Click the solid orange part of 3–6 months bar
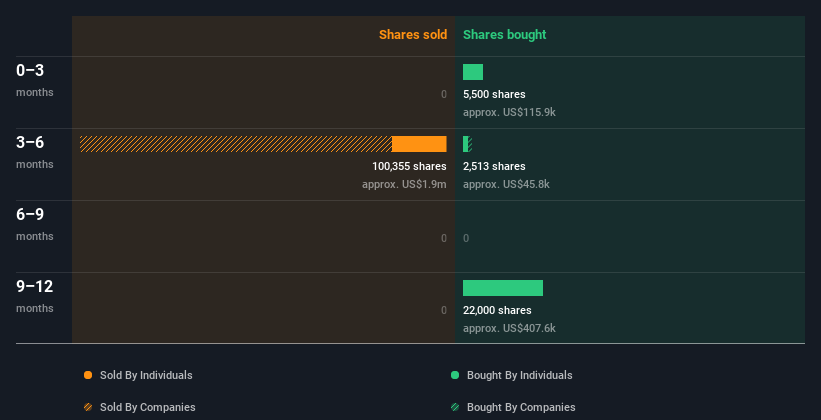 pyautogui.click(x=419, y=144)
